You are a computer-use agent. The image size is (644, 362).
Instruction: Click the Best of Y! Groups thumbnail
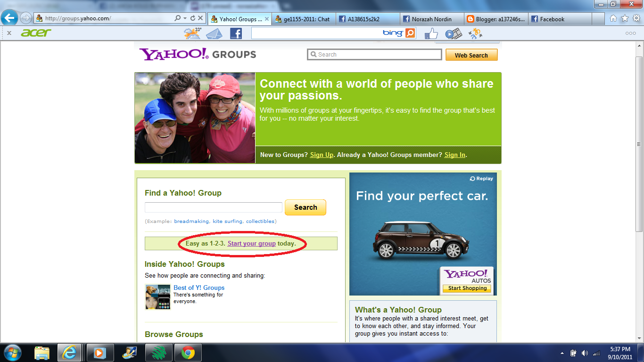(158, 297)
